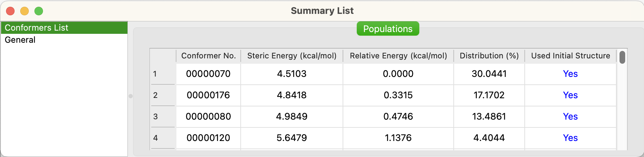Click the Yes link for conformer 00000120
Screen dimensions: 644x157
[x=570, y=138]
